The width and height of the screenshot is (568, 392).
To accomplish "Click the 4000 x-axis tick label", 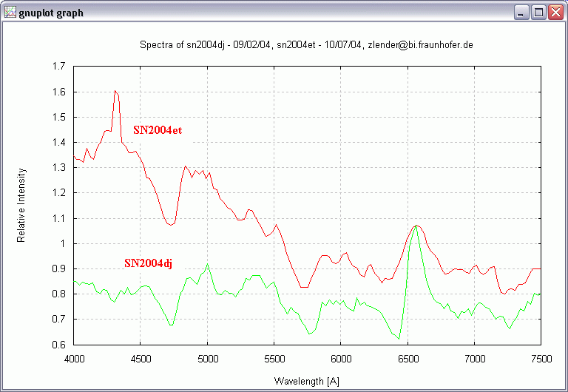I will (x=74, y=359).
